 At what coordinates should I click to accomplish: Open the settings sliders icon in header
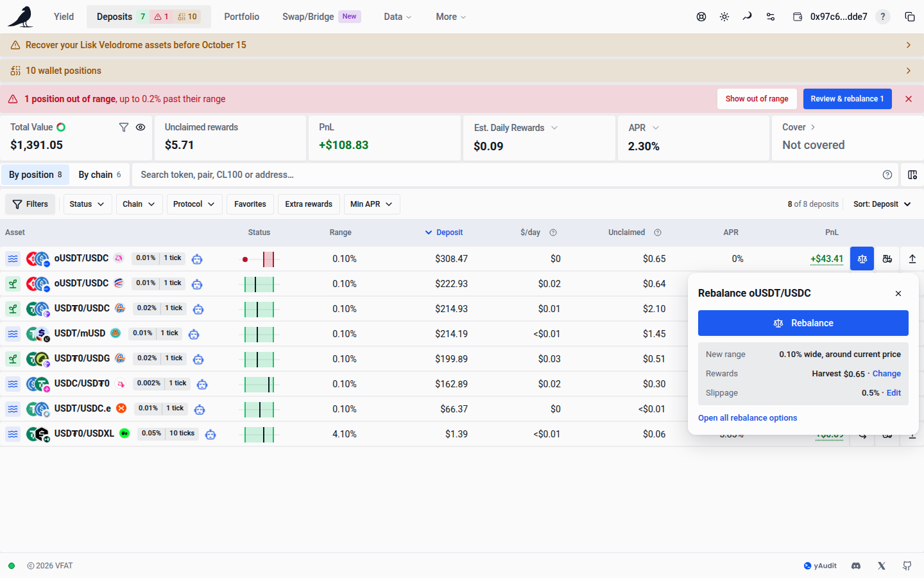771,17
